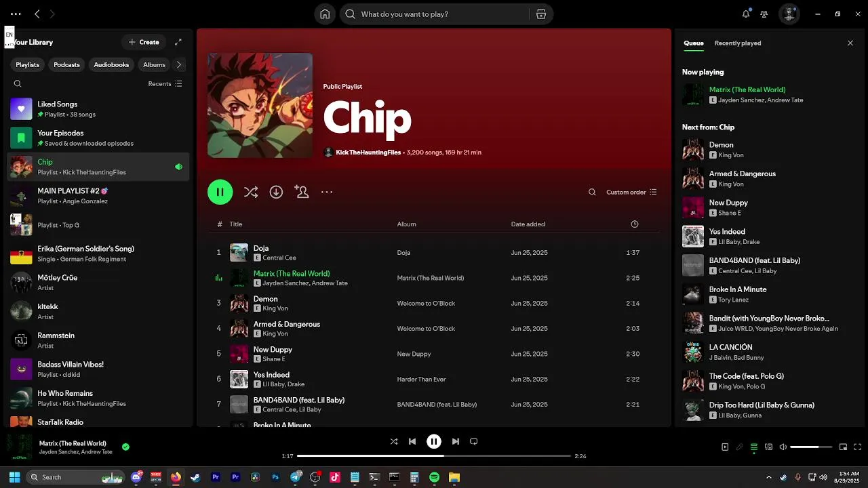Download the Chip playlist
Viewport: 868px width, 488px height.
pos(276,192)
